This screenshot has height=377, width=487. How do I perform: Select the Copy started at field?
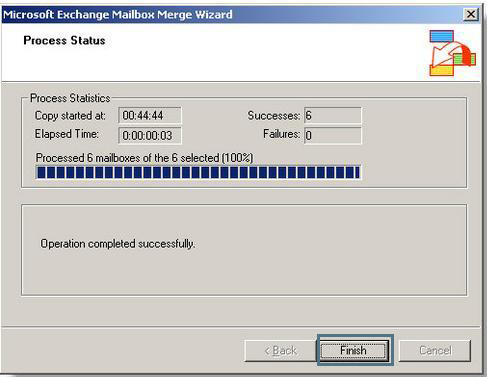(150, 116)
